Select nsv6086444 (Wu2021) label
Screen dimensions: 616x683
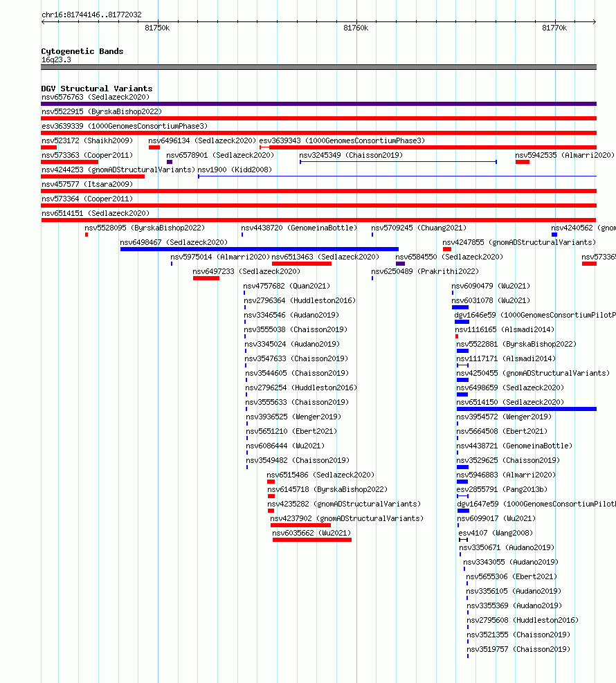[x=285, y=446]
